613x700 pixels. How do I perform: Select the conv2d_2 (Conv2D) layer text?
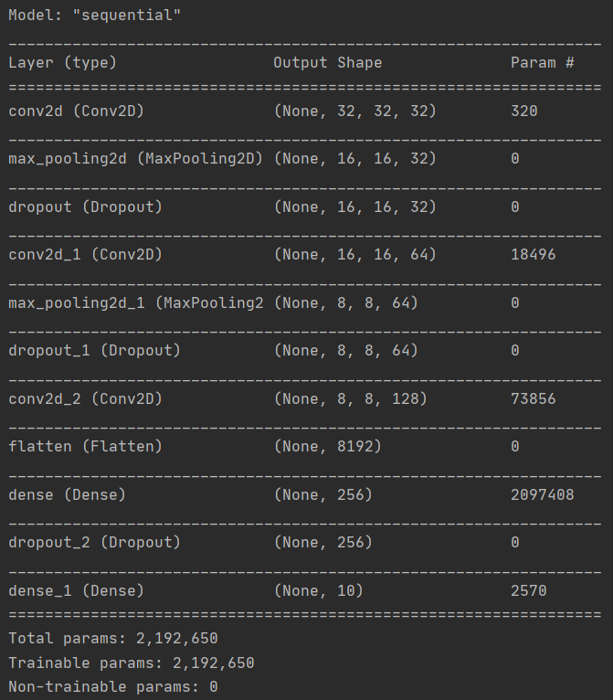(x=85, y=398)
